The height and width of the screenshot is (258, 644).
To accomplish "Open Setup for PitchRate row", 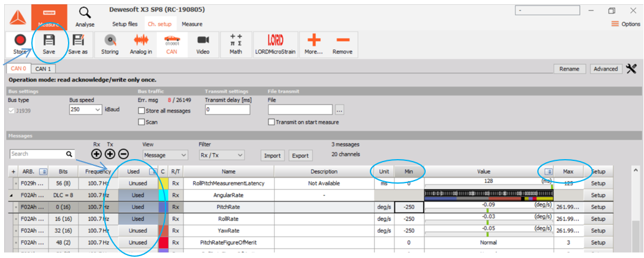I will (x=598, y=207).
